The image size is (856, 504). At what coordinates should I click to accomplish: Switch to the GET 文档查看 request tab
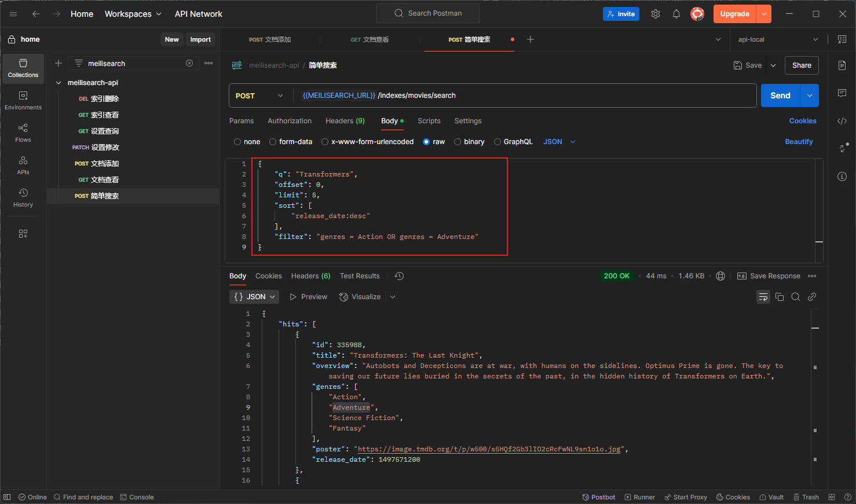369,39
